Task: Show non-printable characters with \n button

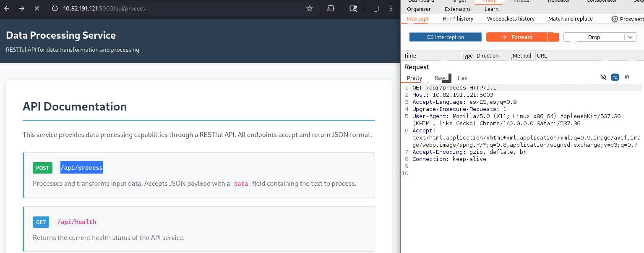Action: click(x=627, y=77)
